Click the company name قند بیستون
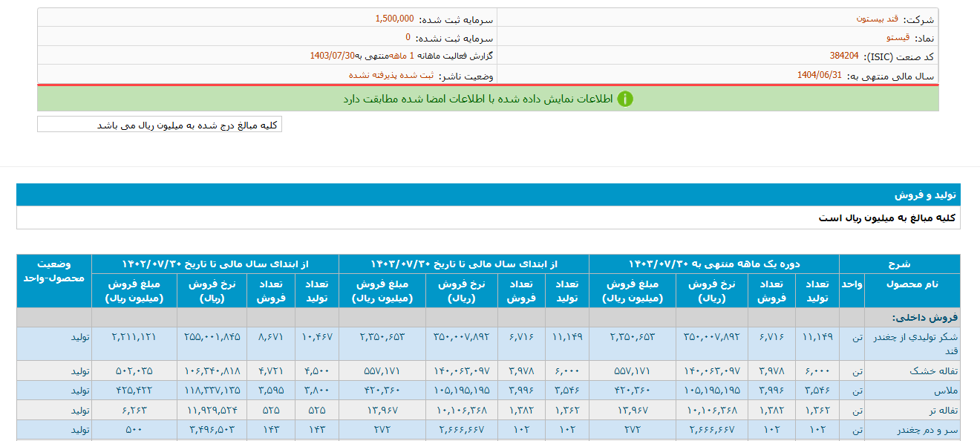 tap(877, 19)
